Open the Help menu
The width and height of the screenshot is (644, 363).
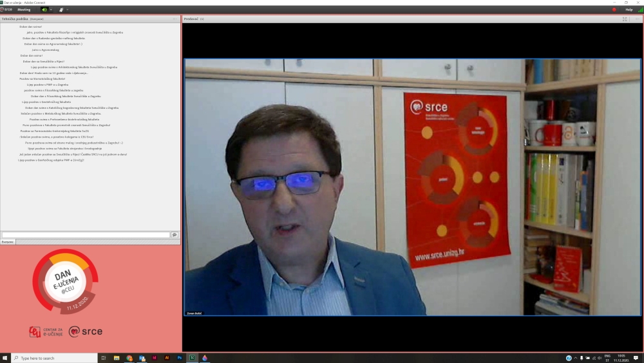pyautogui.click(x=629, y=10)
